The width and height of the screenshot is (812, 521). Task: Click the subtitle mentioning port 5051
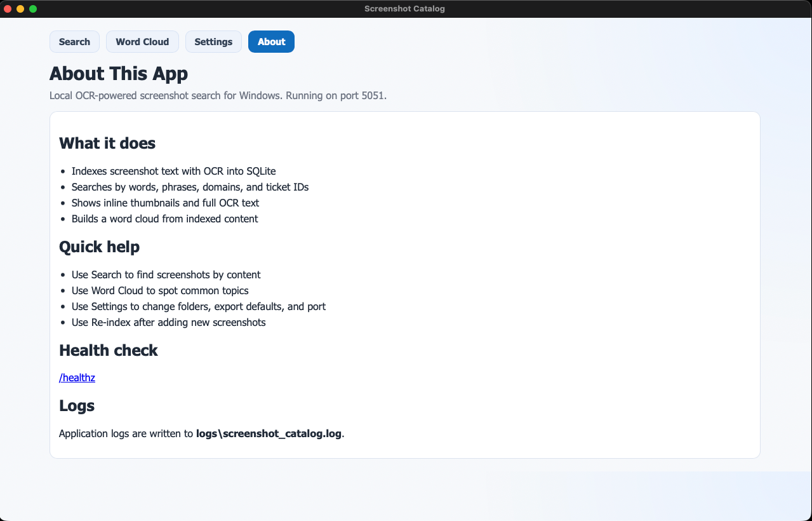click(218, 96)
